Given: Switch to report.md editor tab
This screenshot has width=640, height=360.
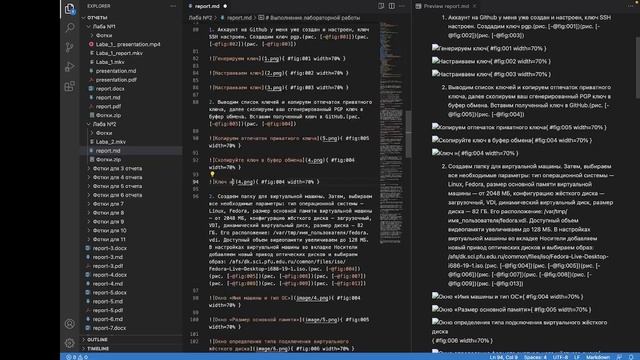Looking at the screenshot, I should tap(207, 6).
